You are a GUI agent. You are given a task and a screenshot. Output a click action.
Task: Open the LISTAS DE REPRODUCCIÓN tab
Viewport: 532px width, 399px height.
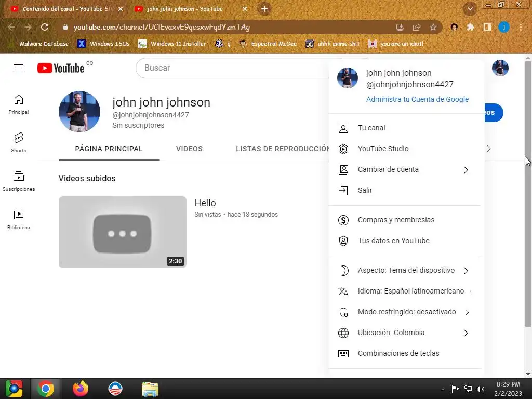[283, 149]
